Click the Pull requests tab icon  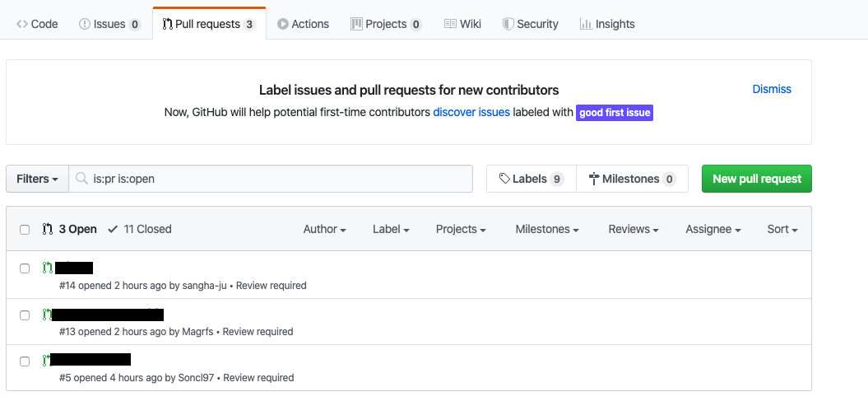pos(167,24)
